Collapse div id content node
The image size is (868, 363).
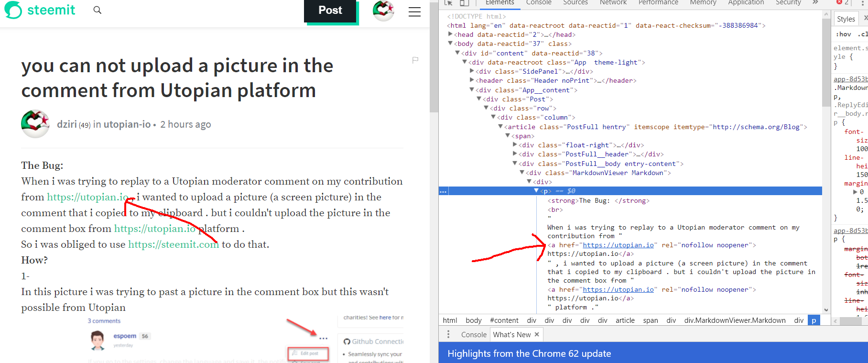coord(457,53)
